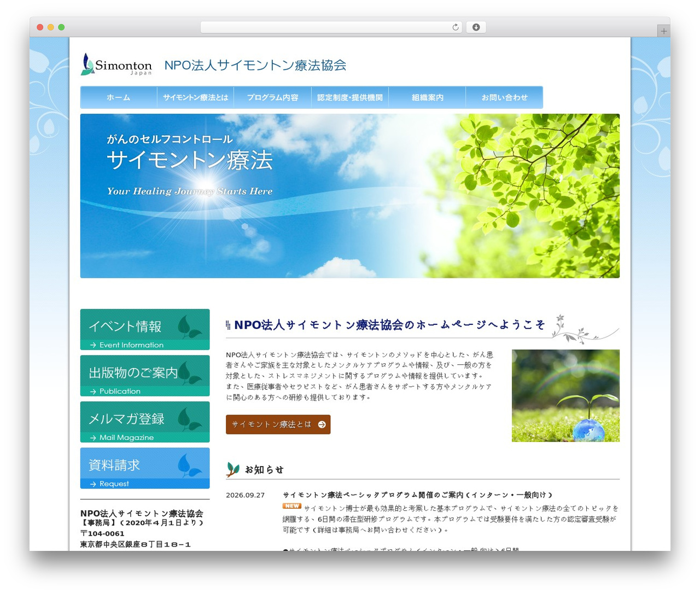Open the ホーム menu item
The height and width of the screenshot is (593, 700).
pyautogui.click(x=119, y=97)
